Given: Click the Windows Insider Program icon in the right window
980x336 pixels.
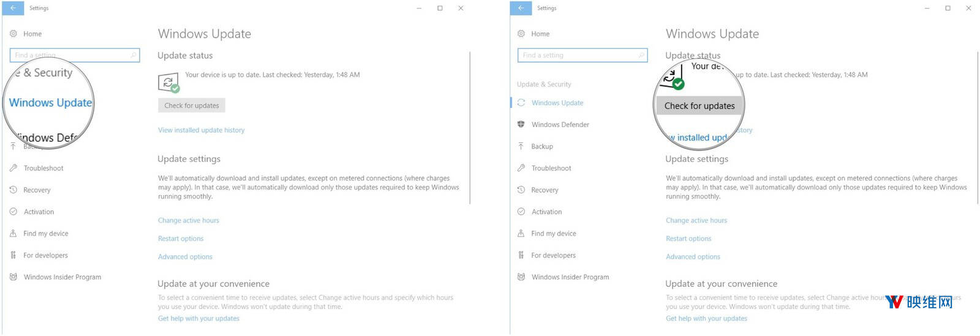Looking at the screenshot, I should pos(521,277).
